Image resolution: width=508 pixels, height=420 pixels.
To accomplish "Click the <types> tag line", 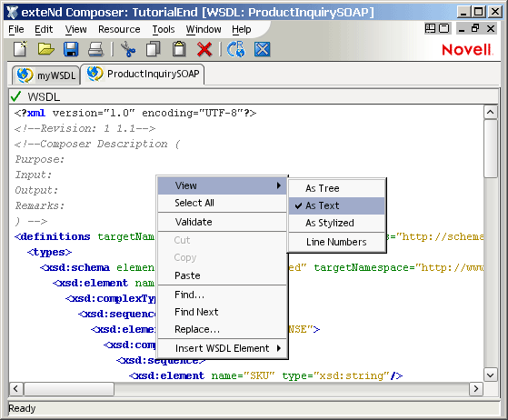I will pyautogui.click(x=50, y=252).
